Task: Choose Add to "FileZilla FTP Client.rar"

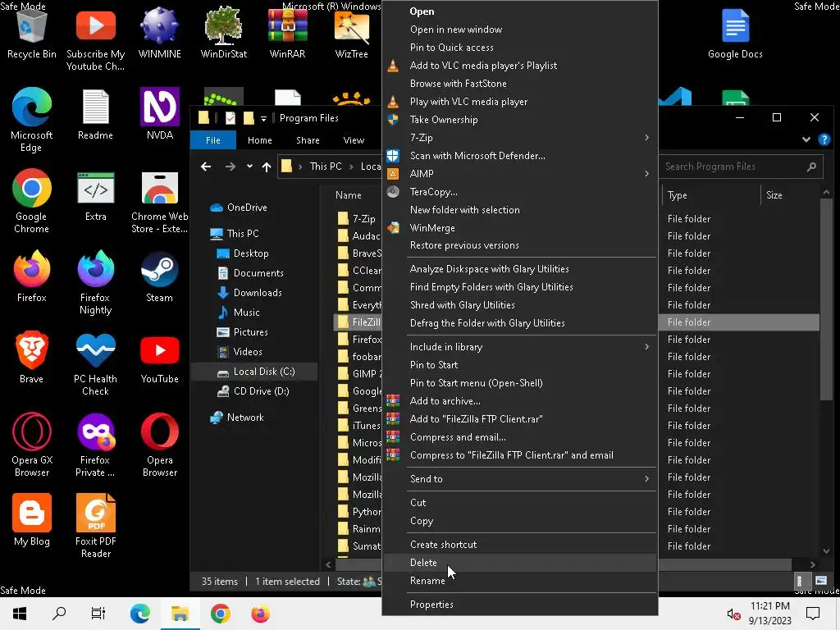Action: (519, 419)
